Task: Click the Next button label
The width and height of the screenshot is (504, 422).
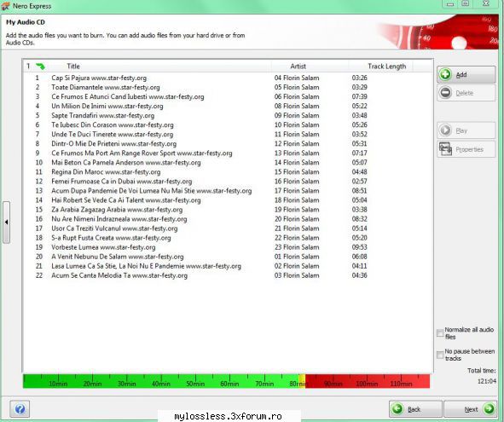Action: pos(471,409)
